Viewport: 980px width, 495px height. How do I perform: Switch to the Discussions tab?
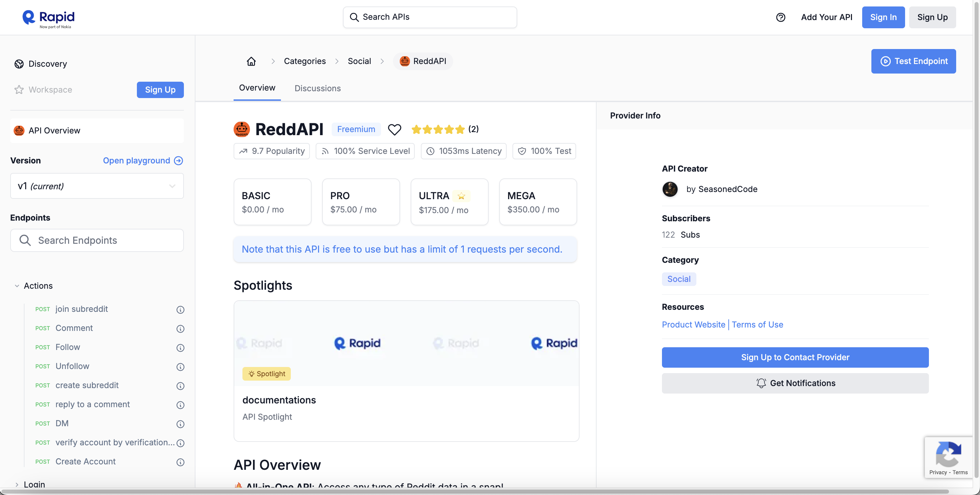point(318,88)
